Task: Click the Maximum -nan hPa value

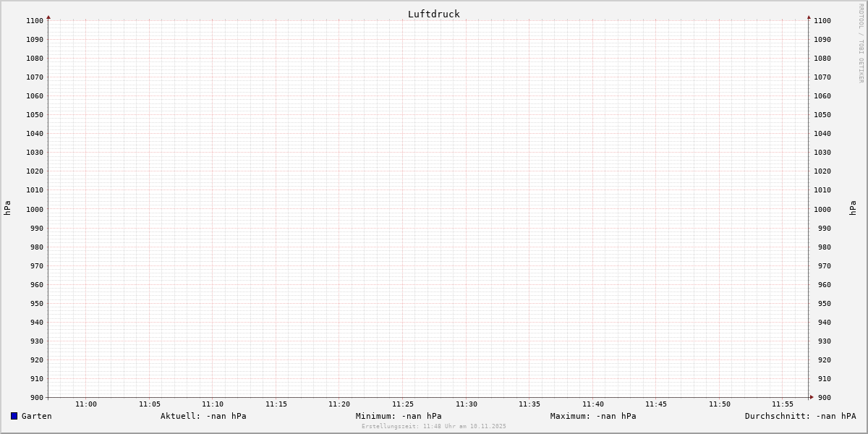Action: [x=593, y=416]
